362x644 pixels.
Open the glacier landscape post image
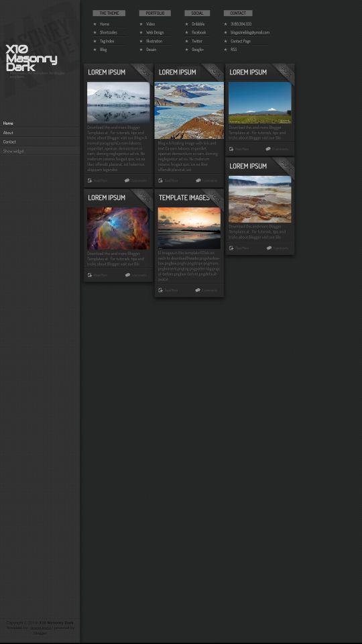tap(189, 110)
